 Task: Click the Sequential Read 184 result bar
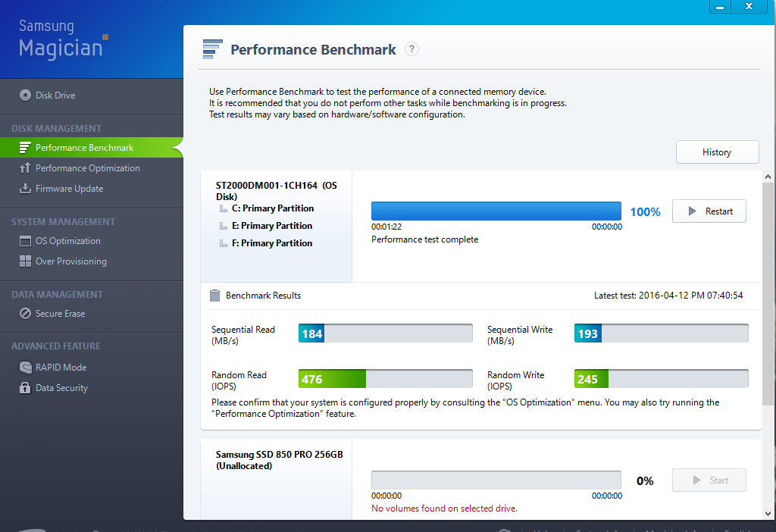[x=386, y=333]
